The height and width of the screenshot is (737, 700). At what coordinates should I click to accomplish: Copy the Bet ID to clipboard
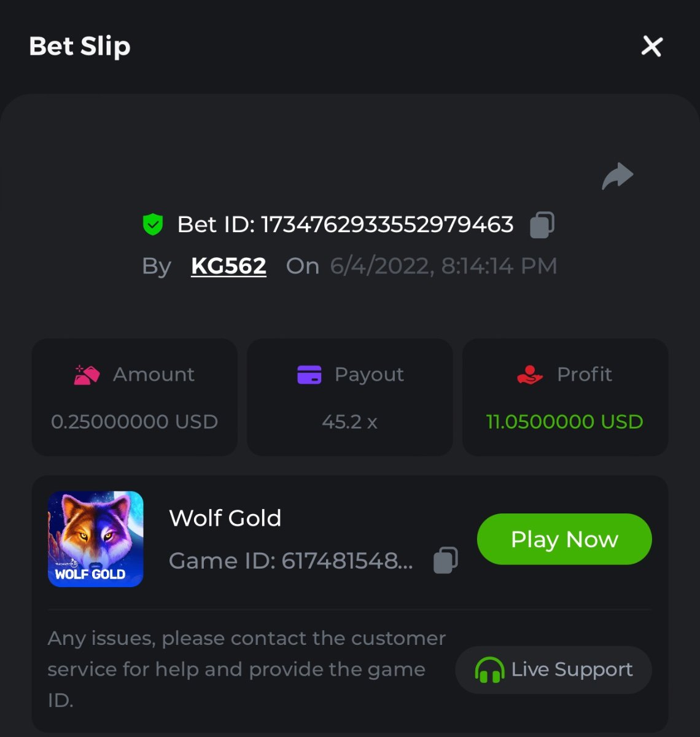[x=542, y=225]
